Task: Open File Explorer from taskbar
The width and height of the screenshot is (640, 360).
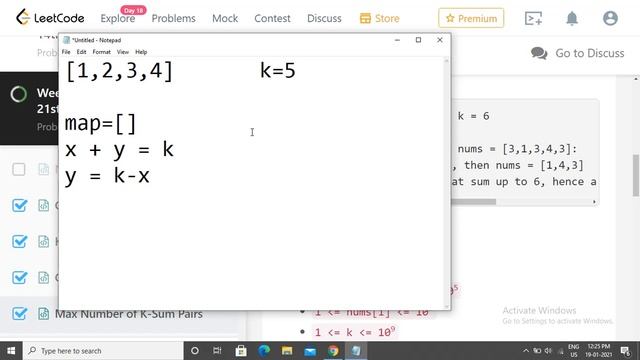Action: click(287, 351)
